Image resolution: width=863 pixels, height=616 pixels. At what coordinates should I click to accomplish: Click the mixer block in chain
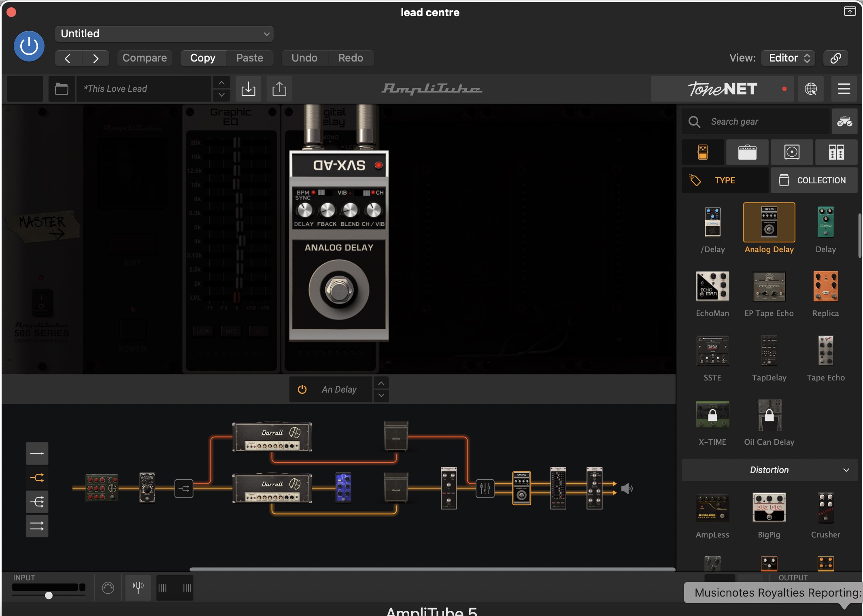point(485,489)
